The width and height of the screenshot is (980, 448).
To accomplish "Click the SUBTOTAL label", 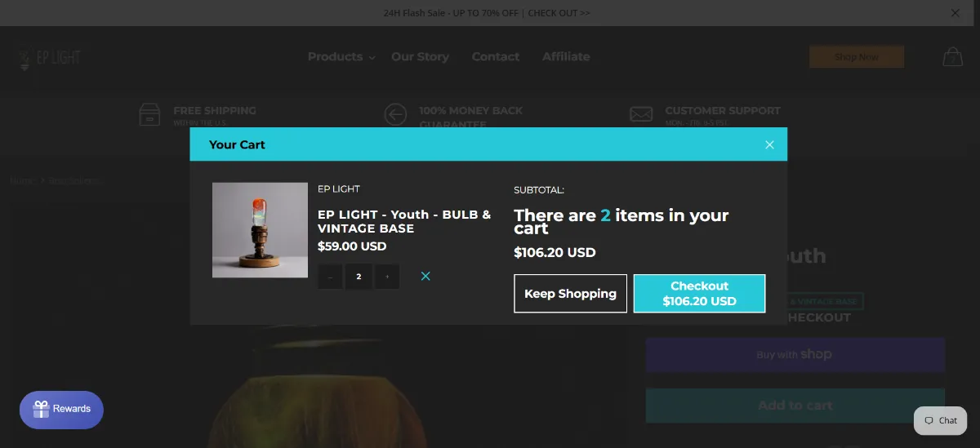I will [539, 190].
